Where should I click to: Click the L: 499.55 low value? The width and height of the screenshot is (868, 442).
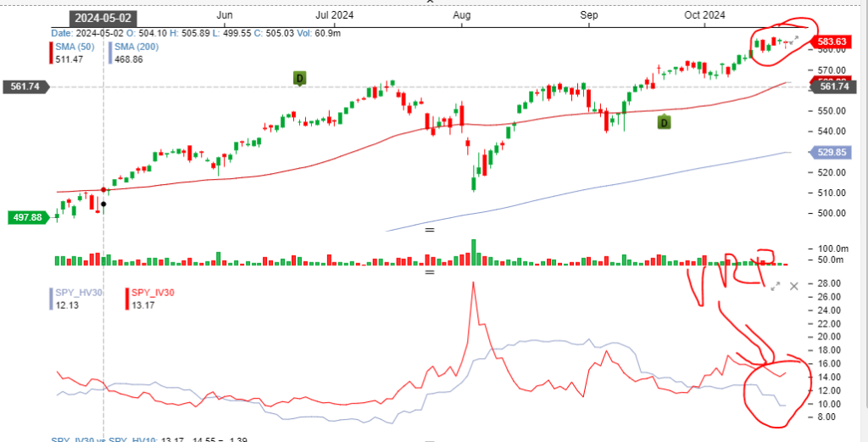point(232,34)
